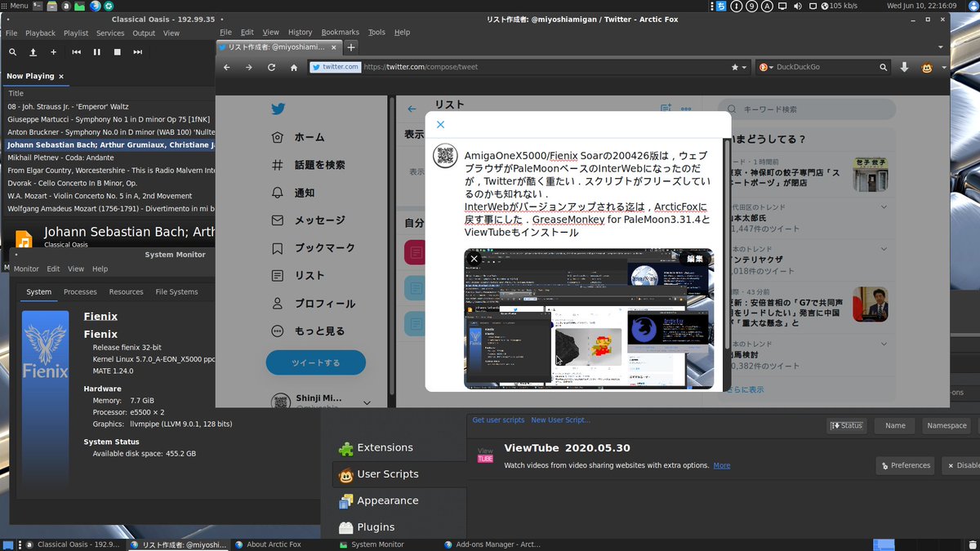Open the DuckDuckGo search engine dropdown

coord(765,67)
